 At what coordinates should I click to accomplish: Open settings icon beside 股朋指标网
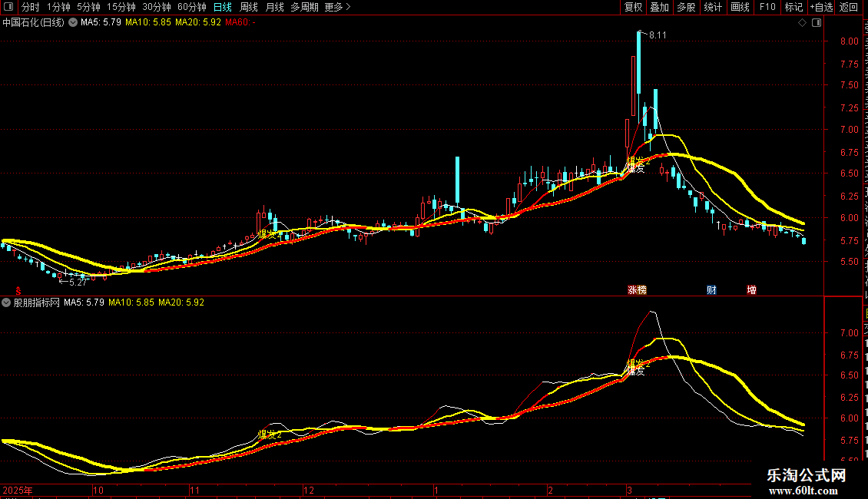coord(6,302)
